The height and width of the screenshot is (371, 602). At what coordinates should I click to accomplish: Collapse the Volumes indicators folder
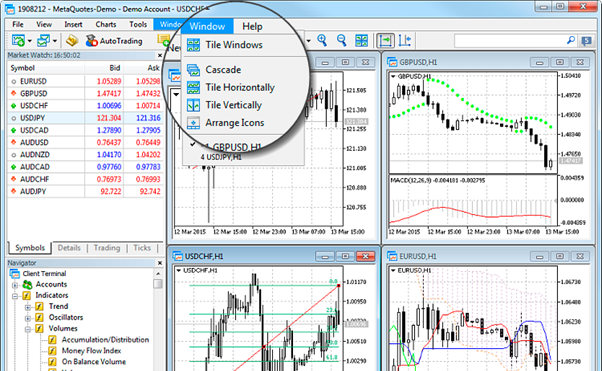pyautogui.click(x=28, y=329)
